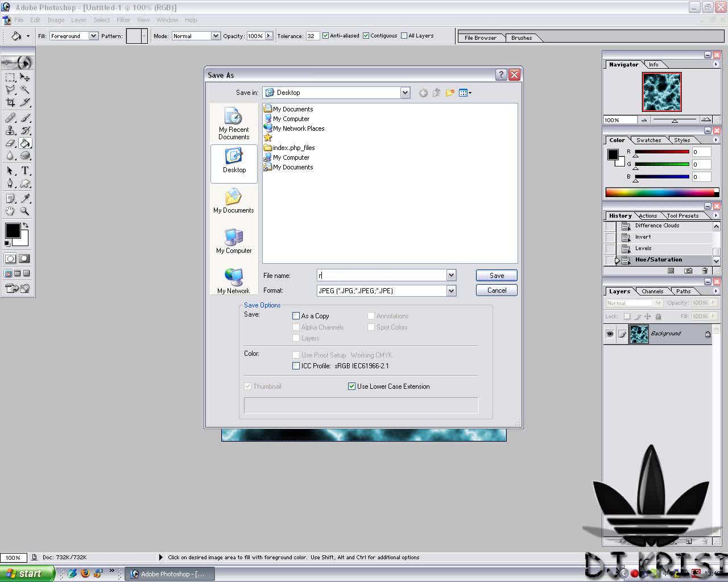Switch to the Actions tab
This screenshot has height=582, width=728.
[648, 216]
